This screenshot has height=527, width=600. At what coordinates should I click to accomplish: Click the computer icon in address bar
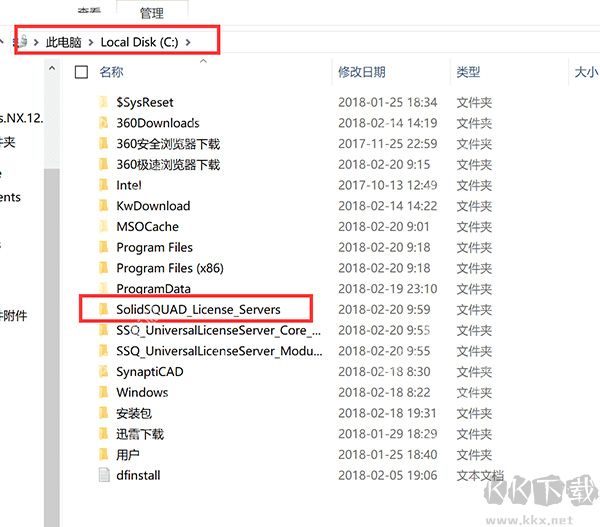[x=22, y=41]
